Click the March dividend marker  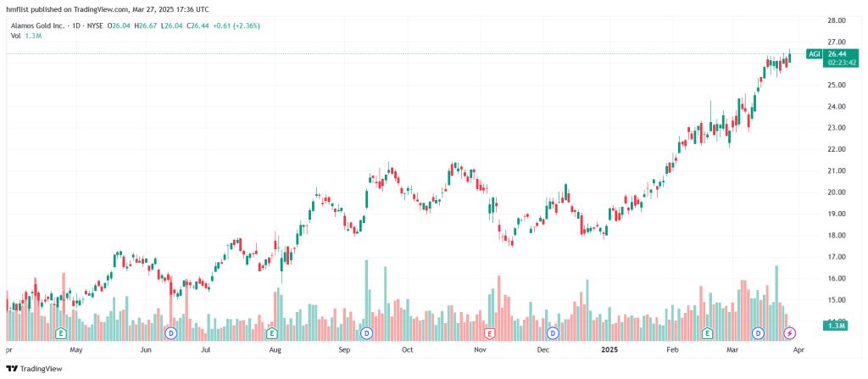click(x=758, y=332)
